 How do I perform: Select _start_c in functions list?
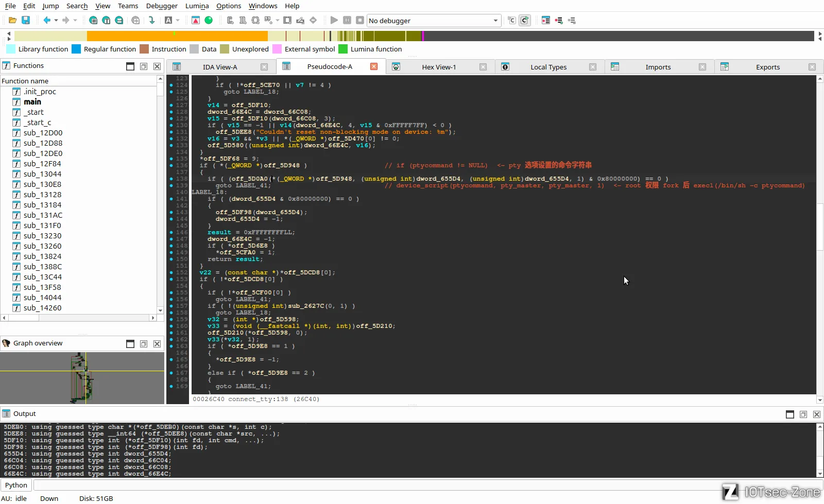(x=38, y=123)
